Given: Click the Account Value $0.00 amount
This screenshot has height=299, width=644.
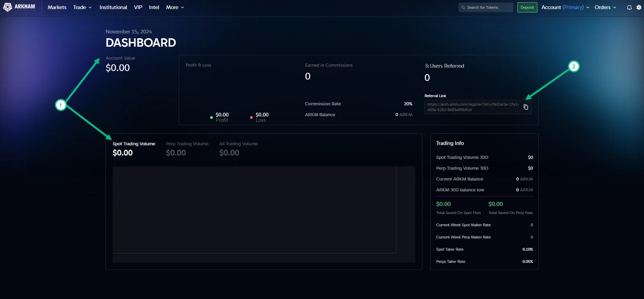Looking at the screenshot, I should (x=118, y=68).
